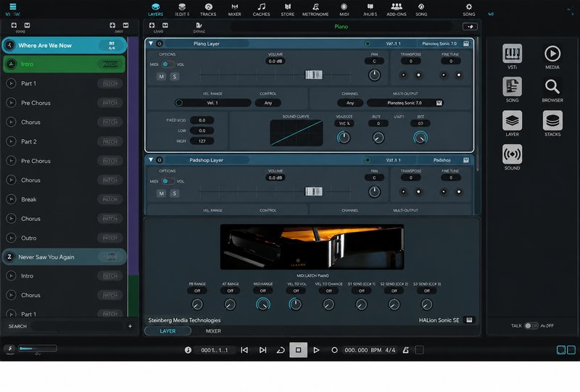Screen dimensions: 580x392
Task: Open the Caches music-note icon
Action: coord(261,9)
